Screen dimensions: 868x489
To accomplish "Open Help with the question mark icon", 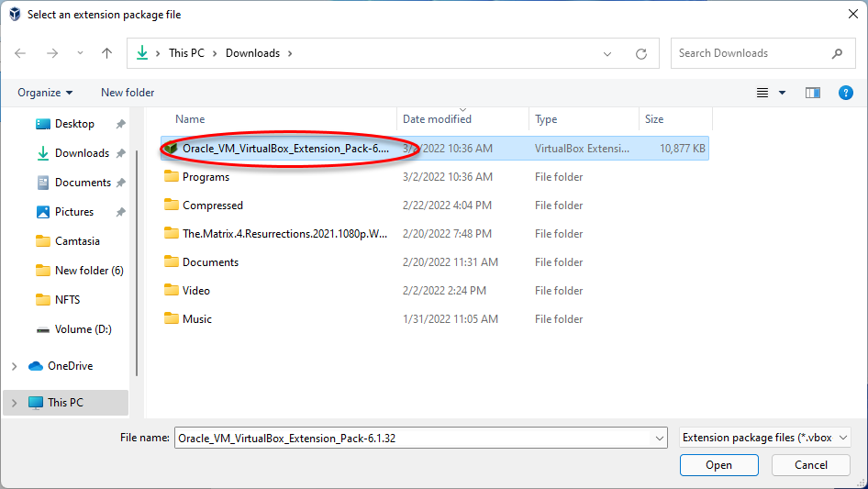I will point(845,93).
